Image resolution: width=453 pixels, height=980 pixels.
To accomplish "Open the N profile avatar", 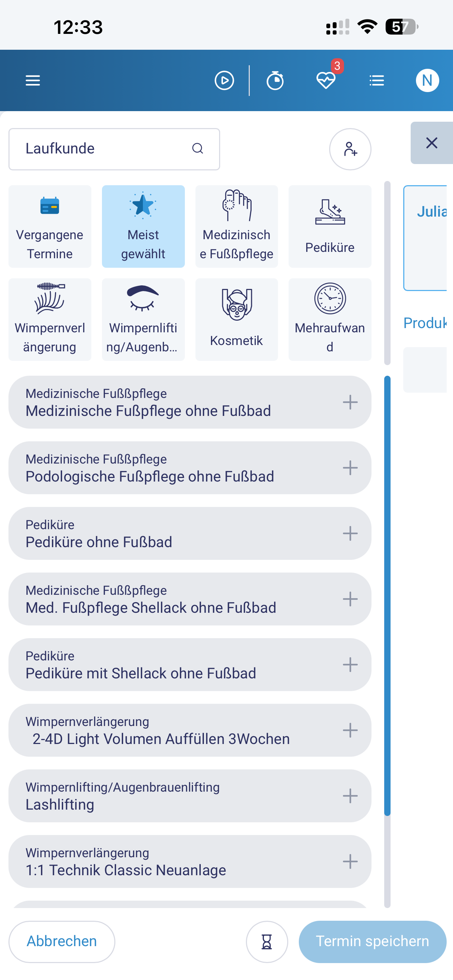I will [x=427, y=80].
